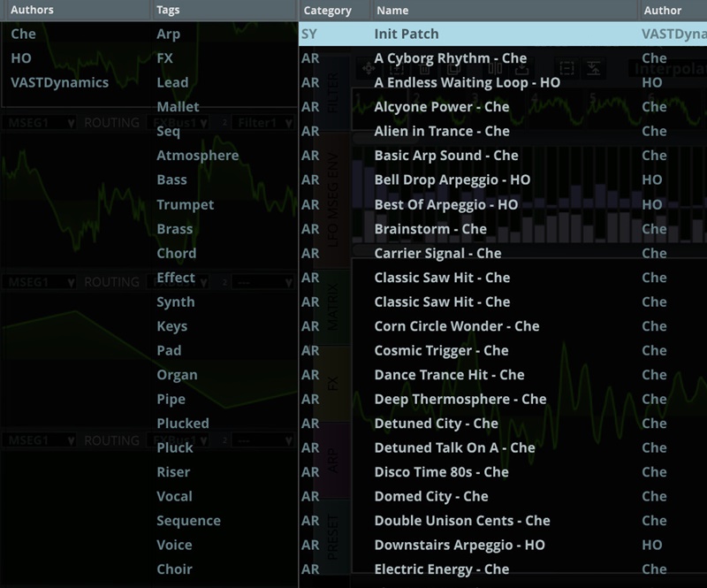This screenshot has height=588, width=707.
Task: Select the Sequence tag
Action: [x=188, y=521]
